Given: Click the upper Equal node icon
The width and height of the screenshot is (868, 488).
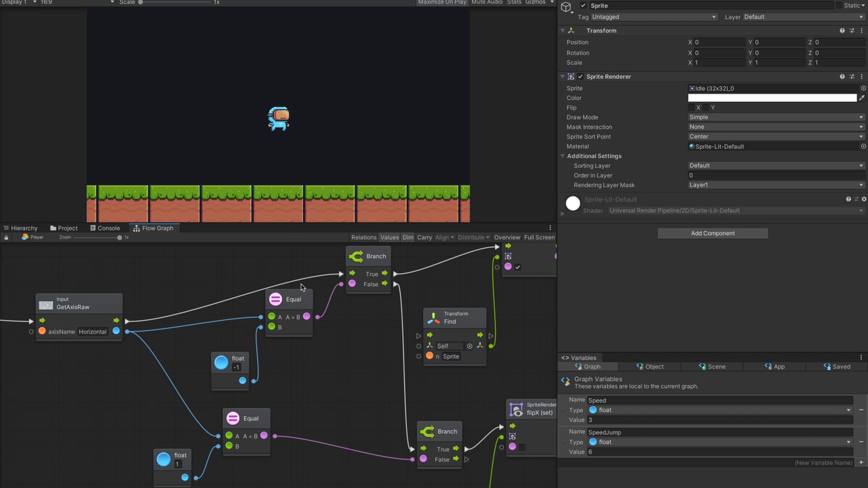Looking at the screenshot, I should (x=275, y=299).
